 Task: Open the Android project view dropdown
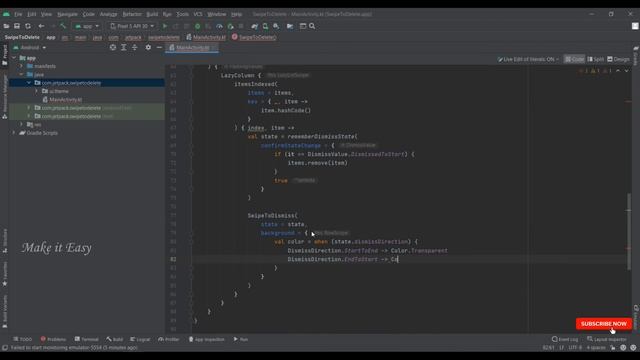pyautogui.click(x=29, y=47)
